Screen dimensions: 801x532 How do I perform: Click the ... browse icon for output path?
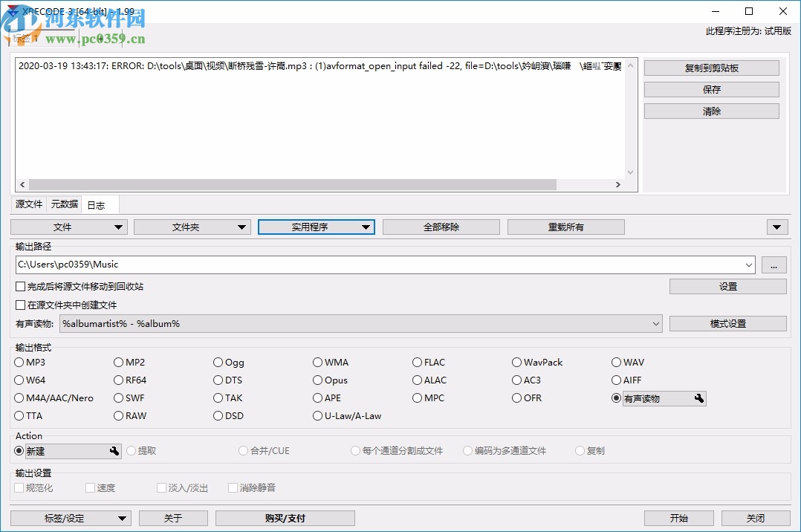774,265
